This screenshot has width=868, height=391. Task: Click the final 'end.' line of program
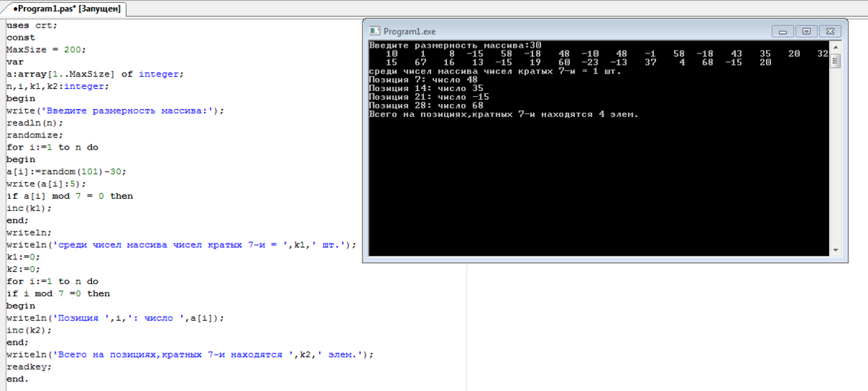pyautogui.click(x=18, y=379)
